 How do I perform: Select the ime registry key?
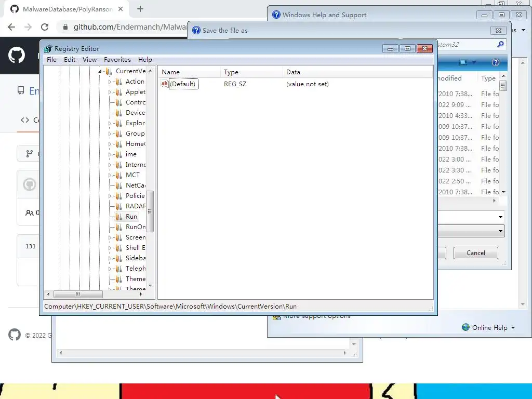click(x=131, y=154)
